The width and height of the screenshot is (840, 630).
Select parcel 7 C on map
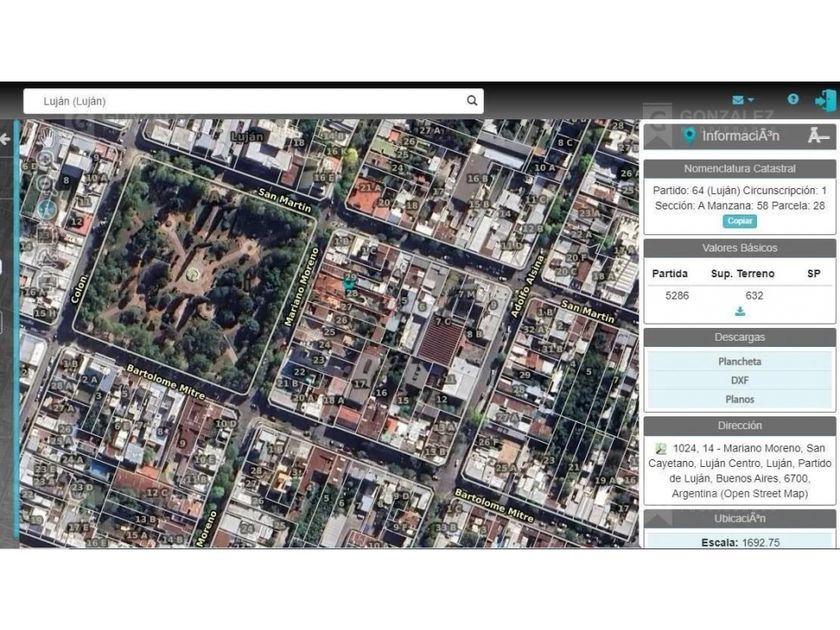(443, 321)
